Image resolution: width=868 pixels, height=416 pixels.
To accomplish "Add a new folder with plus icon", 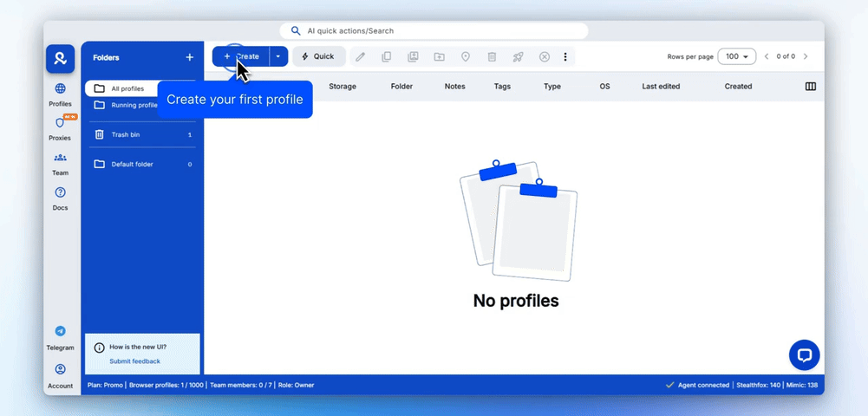I will [x=189, y=58].
